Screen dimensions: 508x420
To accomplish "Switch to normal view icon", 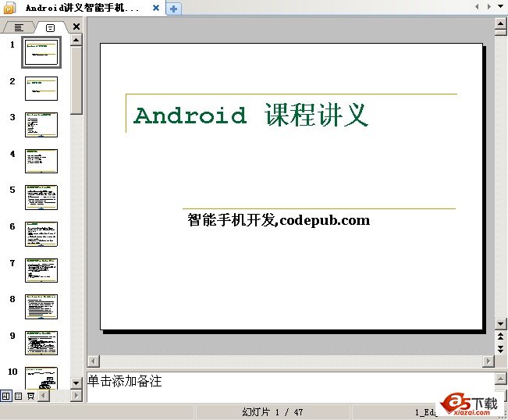I will pos(5,396).
